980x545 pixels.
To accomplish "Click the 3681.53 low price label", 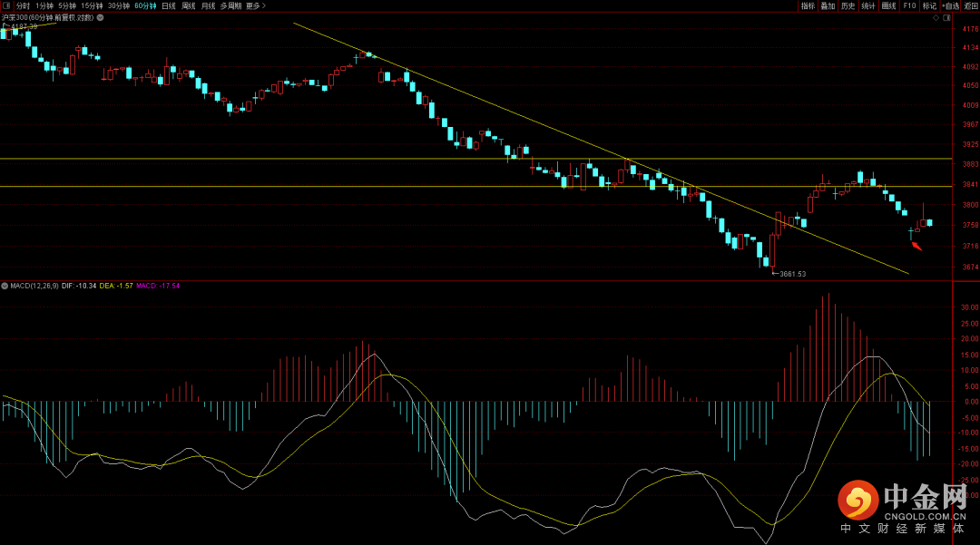I will coord(792,273).
